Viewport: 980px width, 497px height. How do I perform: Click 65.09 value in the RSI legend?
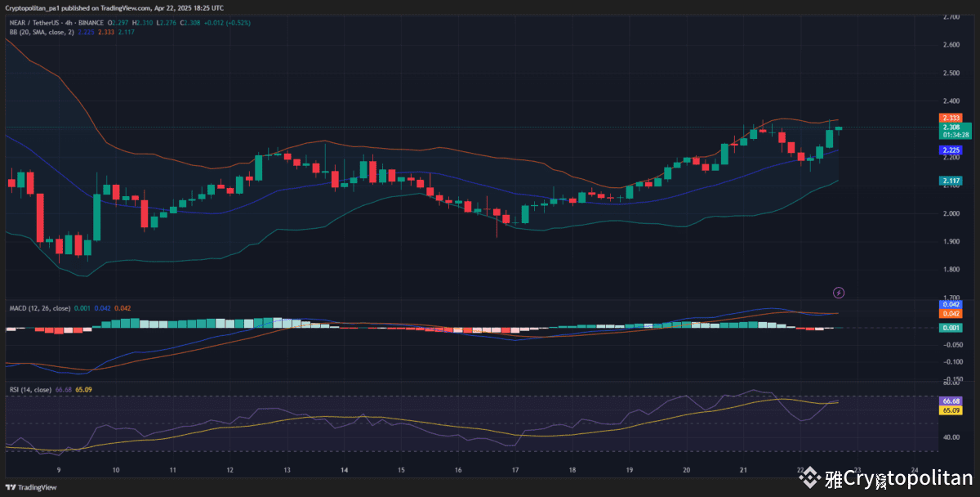[x=82, y=390]
